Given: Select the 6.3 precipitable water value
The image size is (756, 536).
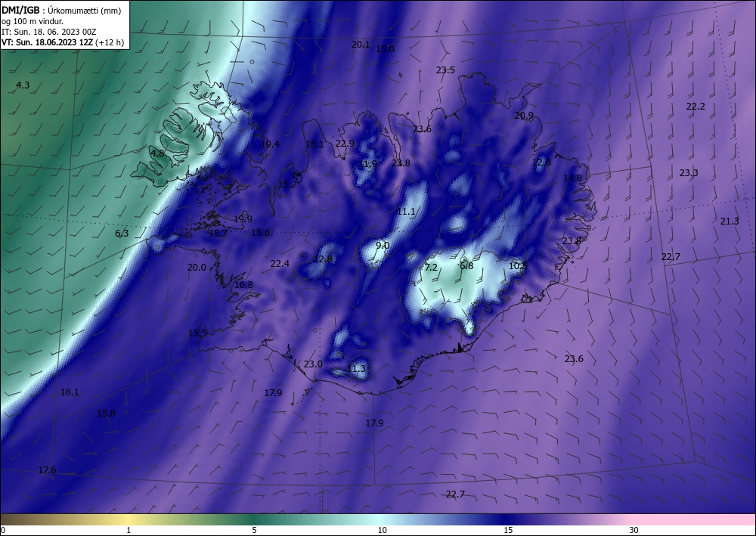Looking at the screenshot, I should click(122, 234).
